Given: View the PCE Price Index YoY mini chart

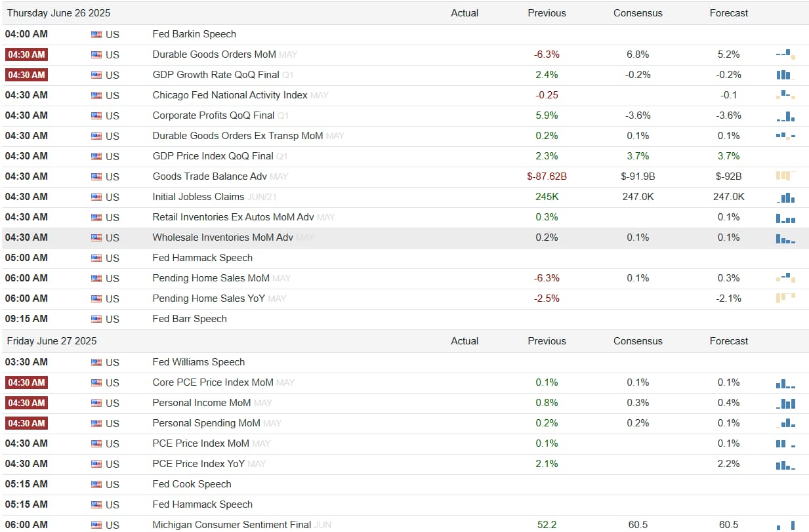Looking at the screenshot, I should (785, 464).
